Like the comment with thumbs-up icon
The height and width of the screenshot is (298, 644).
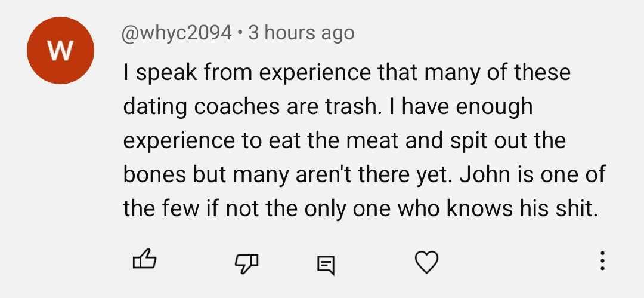[x=144, y=260]
